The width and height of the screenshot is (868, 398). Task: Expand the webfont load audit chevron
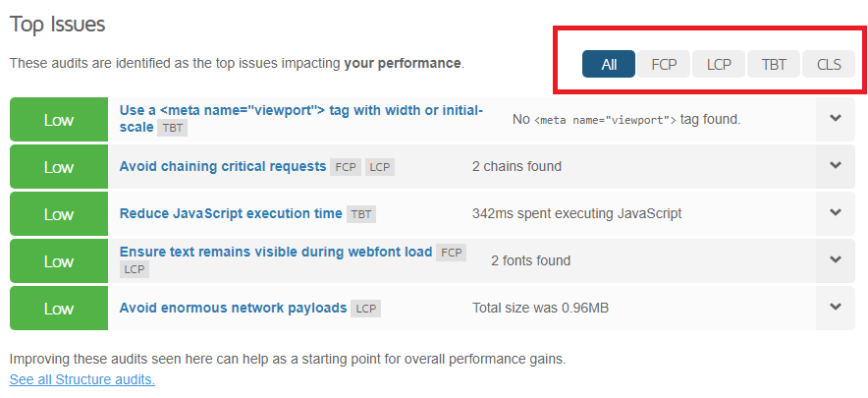click(836, 260)
